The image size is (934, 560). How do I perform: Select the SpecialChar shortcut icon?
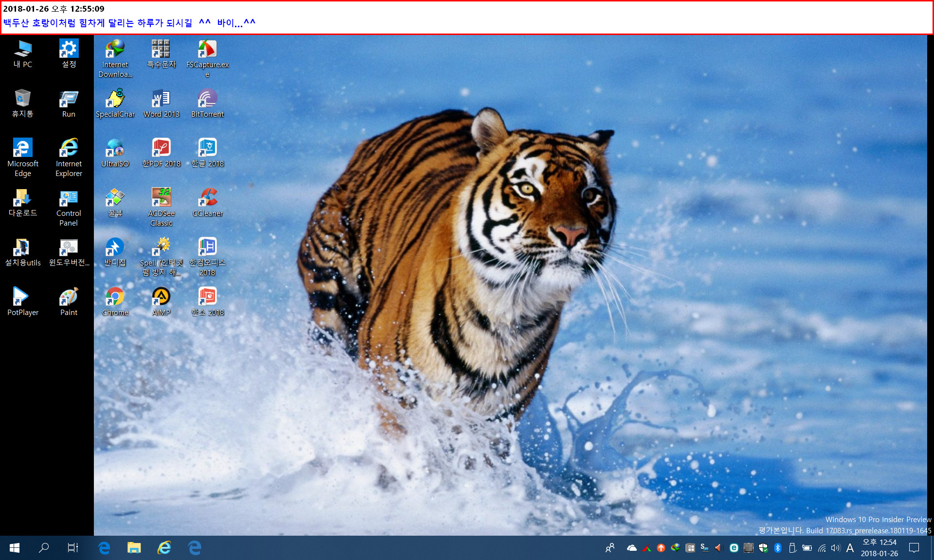[115, 104]
